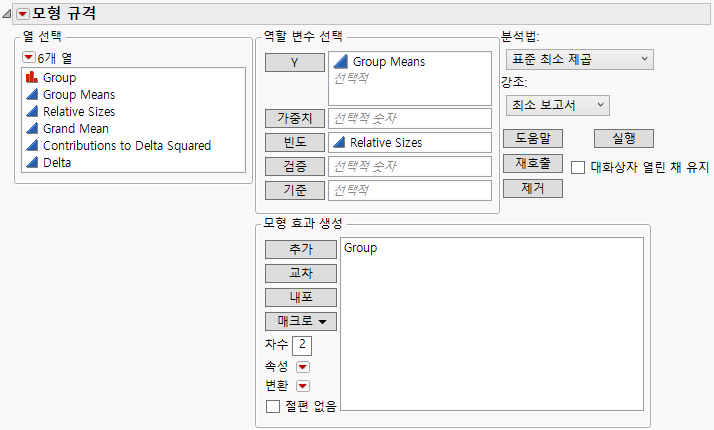This screenshot has width=714, height=430.
Task: Select Relative Sizes icon in 빈도 box
Action: point(339,143)
